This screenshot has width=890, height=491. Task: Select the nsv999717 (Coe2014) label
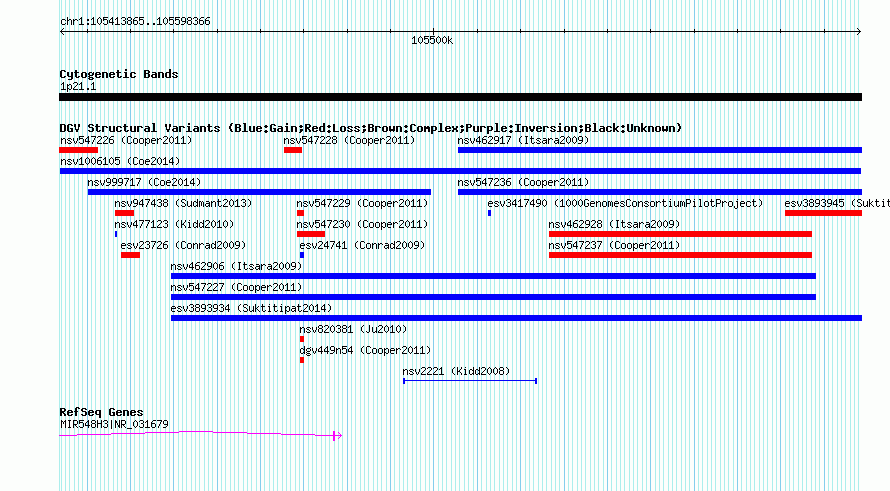pos(144,182)
